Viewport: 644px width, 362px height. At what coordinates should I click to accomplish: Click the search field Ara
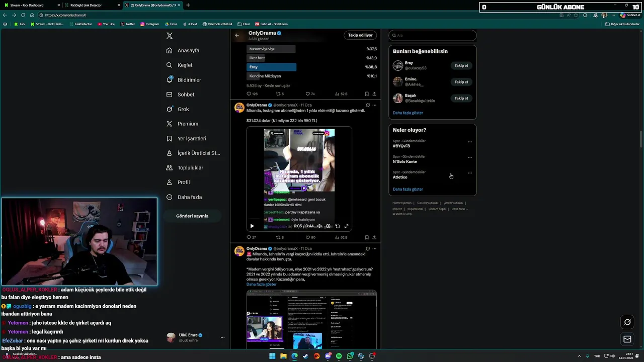(x=433, y=35)
